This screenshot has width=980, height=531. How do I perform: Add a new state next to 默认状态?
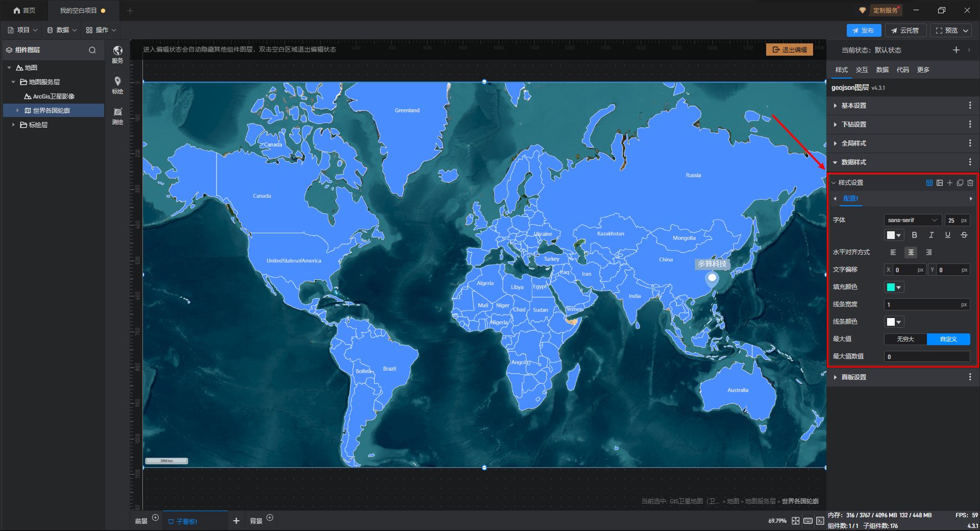click(956, 50)
